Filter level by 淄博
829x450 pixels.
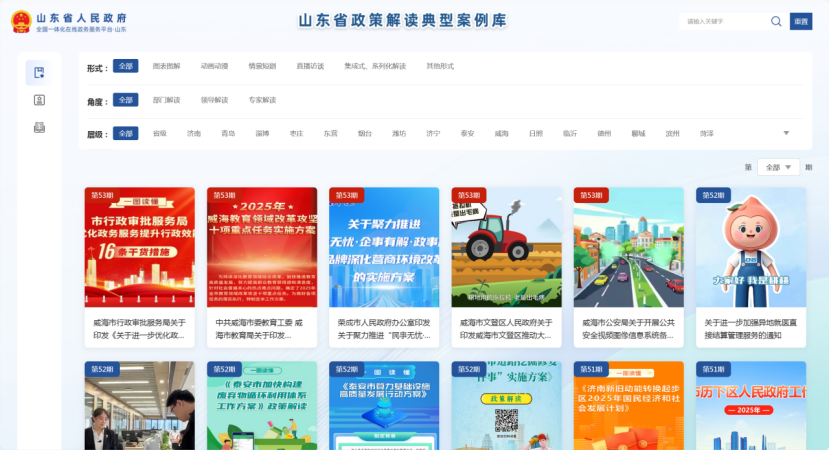coord(262,134)
